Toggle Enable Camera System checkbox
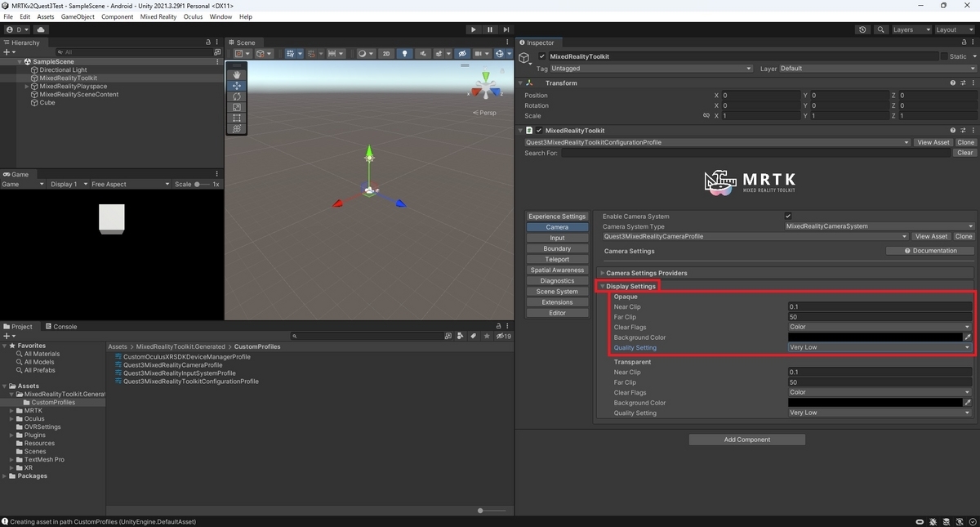980x527 pixels. (788, 216)
